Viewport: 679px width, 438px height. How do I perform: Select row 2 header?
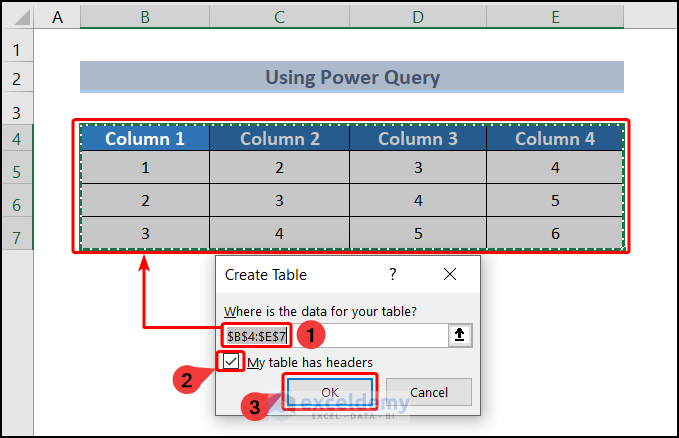coord(17,77)
